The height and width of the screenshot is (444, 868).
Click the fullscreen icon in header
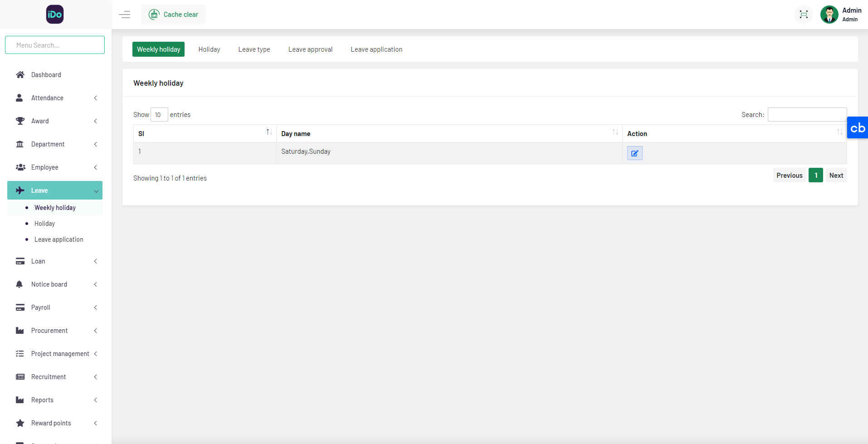click(x=804, y=15)
